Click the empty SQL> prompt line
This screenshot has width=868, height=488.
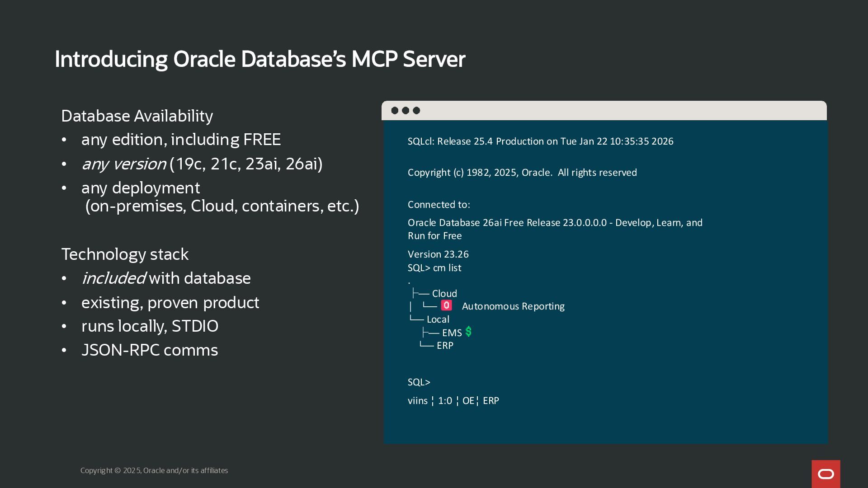pos(419,382)
